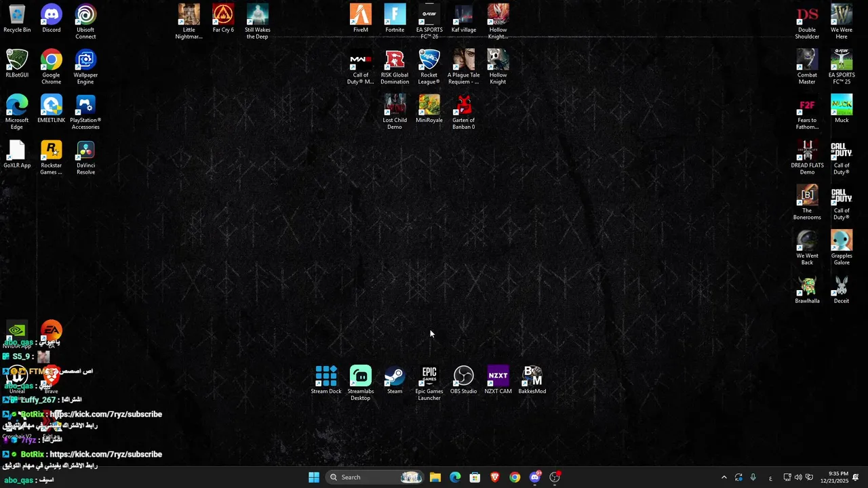Open the Steam desktop shortcut

395,380
